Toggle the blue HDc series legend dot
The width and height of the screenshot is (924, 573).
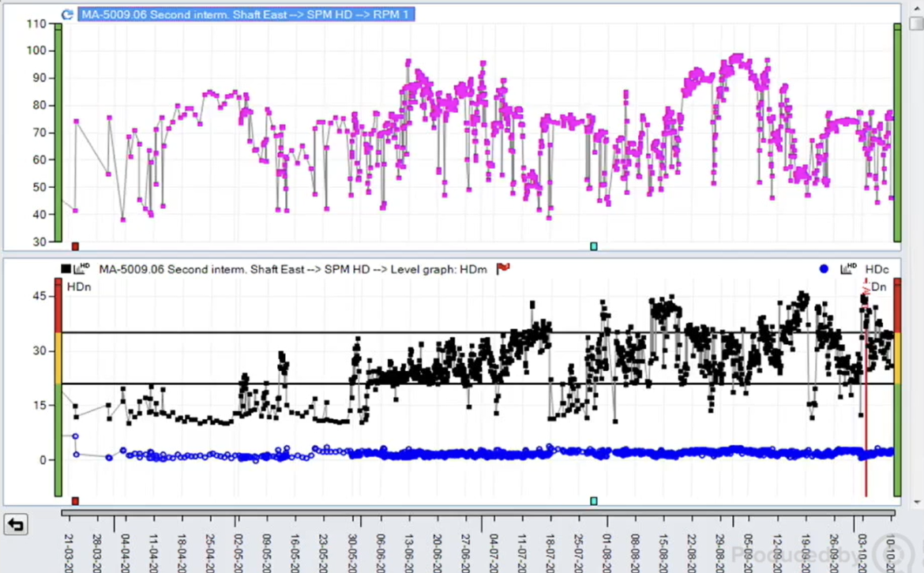[824, 269]
